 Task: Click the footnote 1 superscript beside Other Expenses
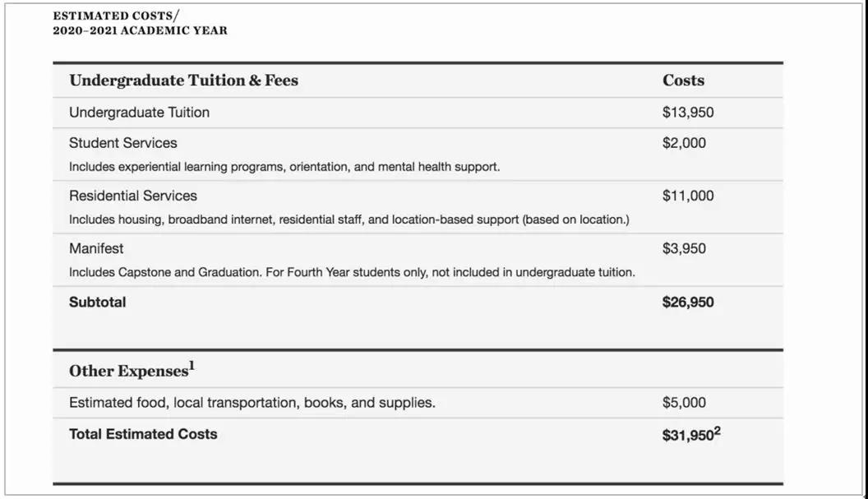point(192,366)
